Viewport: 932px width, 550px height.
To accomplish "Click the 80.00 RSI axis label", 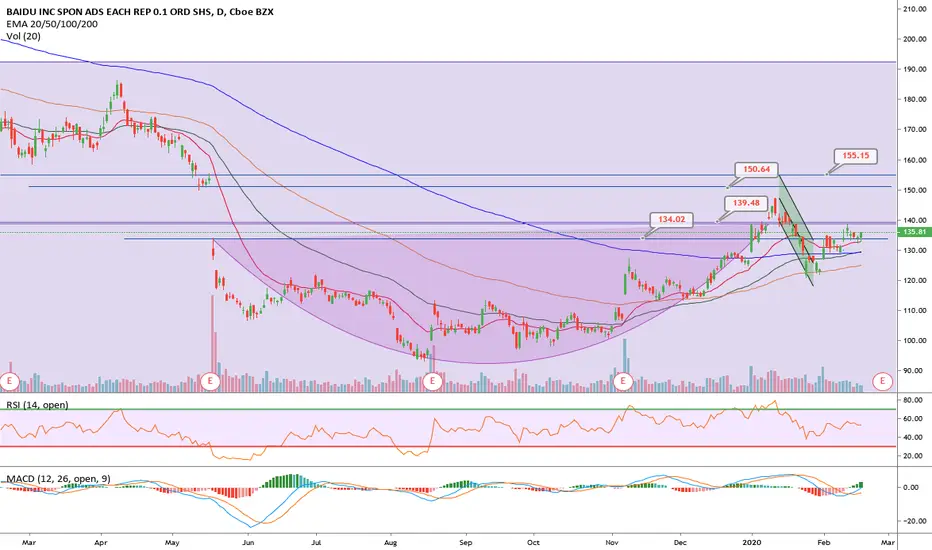I will pyautogui.click(x=912, y=400).
